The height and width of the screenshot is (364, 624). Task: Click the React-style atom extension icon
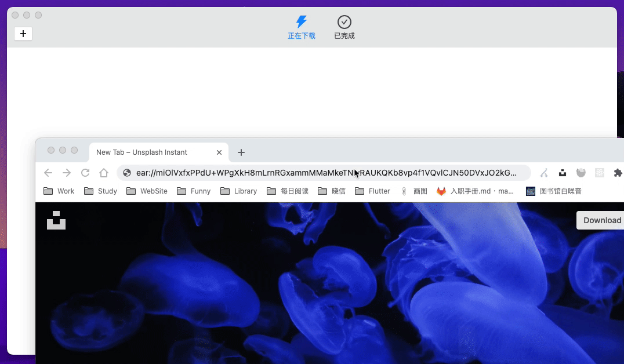pyautogui.click(x=599, y=173)
